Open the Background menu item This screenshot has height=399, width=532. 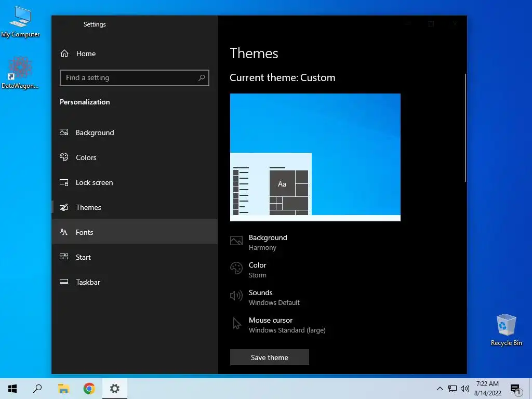point(135,132)
